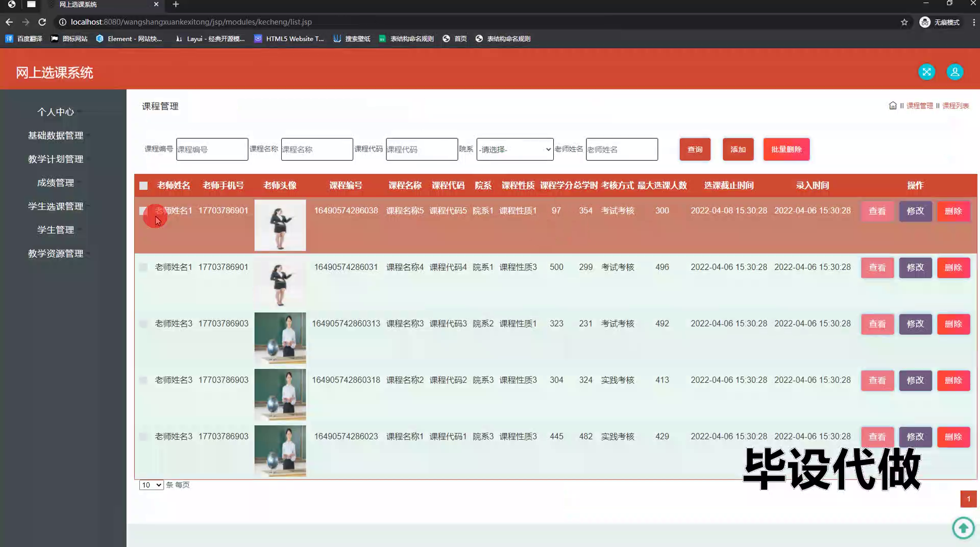Open the browser three-dot menu
The image size is (980, 547).
tap(973, 22)
